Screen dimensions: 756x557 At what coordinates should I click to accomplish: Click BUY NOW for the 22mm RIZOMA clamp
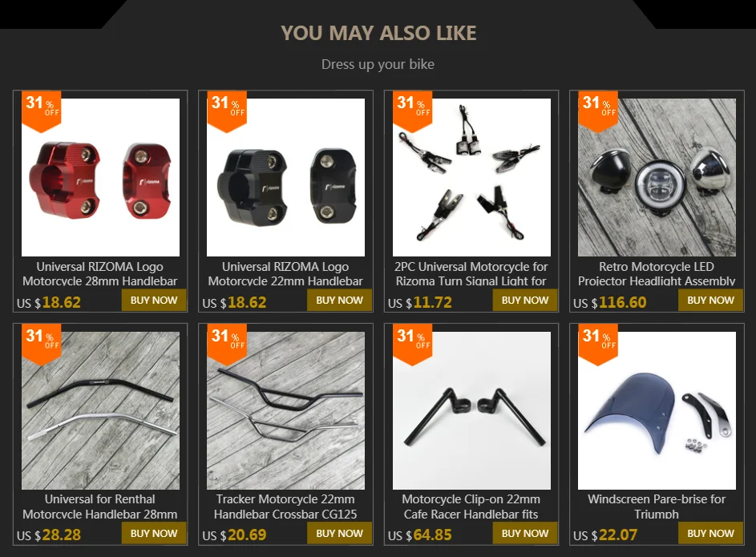(x=339, y=301)
